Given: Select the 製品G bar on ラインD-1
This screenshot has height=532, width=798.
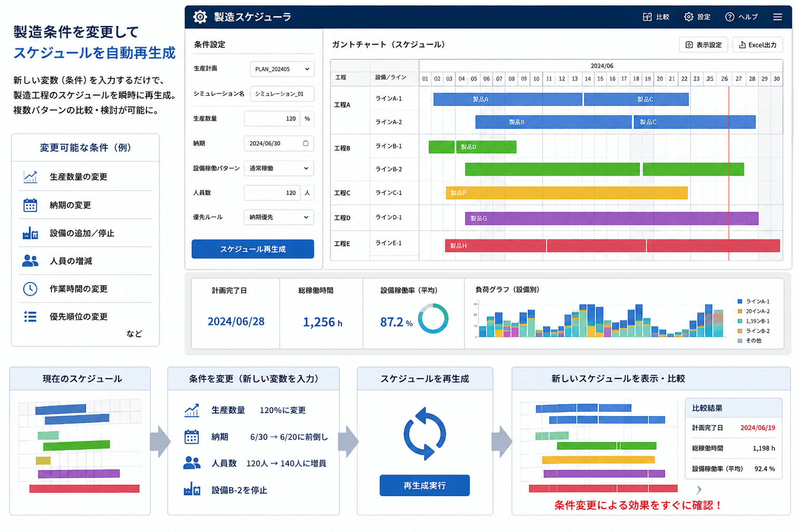Looking at the screenshot, I should click(x=611, y=218).
